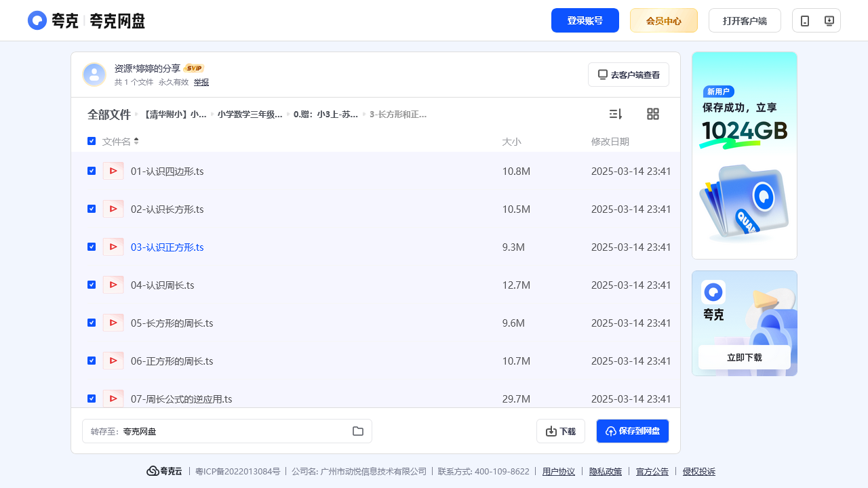Click the 下载 button

[x=561, y=431]
